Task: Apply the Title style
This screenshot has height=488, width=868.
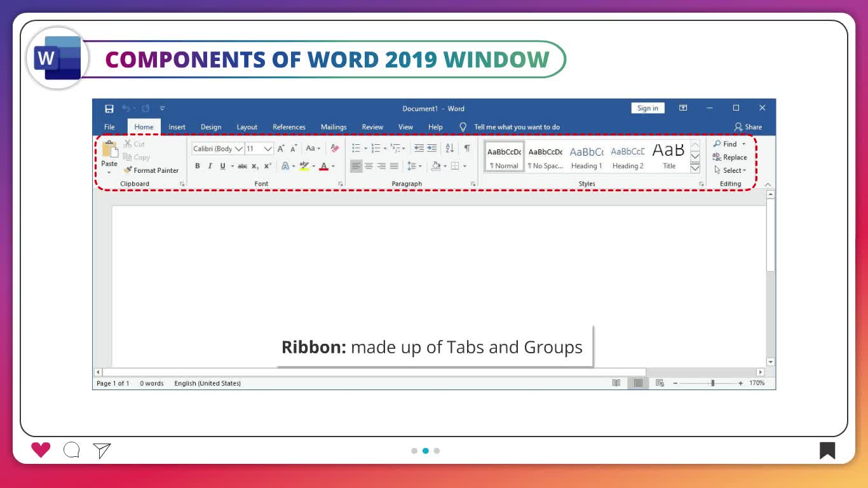Action: [668, 157]
